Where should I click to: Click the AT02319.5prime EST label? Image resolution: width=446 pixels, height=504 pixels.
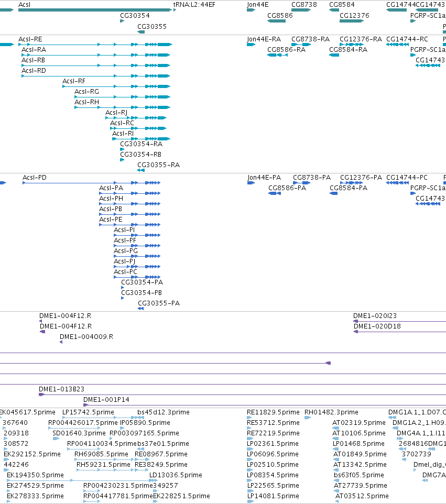[x=358, y=423]
